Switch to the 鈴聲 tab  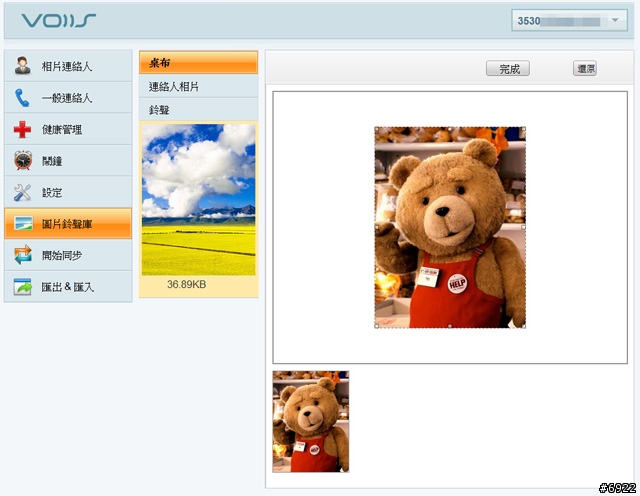[198, 109]
